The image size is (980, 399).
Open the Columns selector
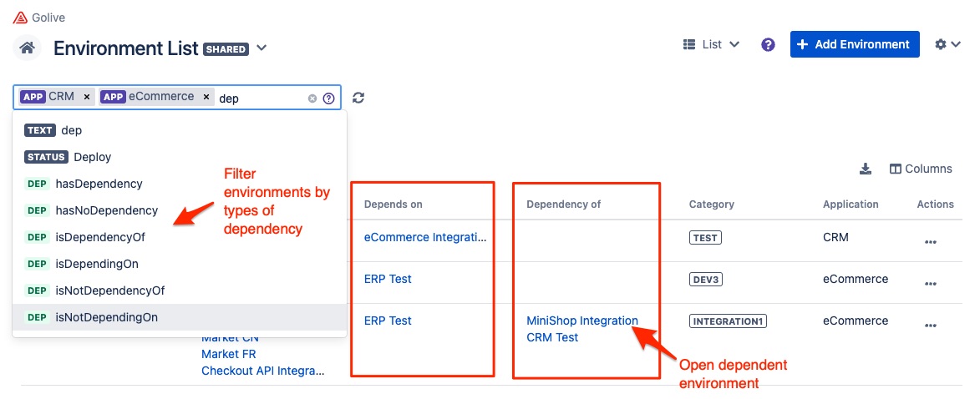coord(920,169)
